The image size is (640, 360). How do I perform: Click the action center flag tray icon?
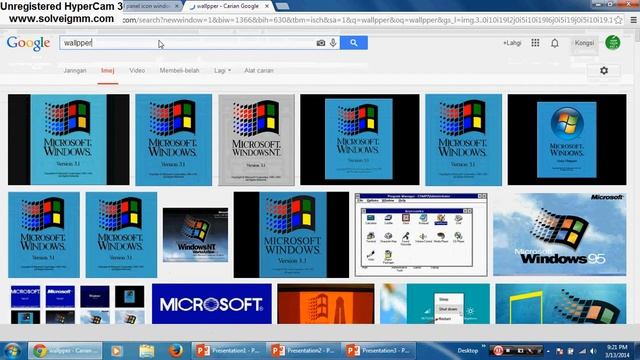[559, 351]
